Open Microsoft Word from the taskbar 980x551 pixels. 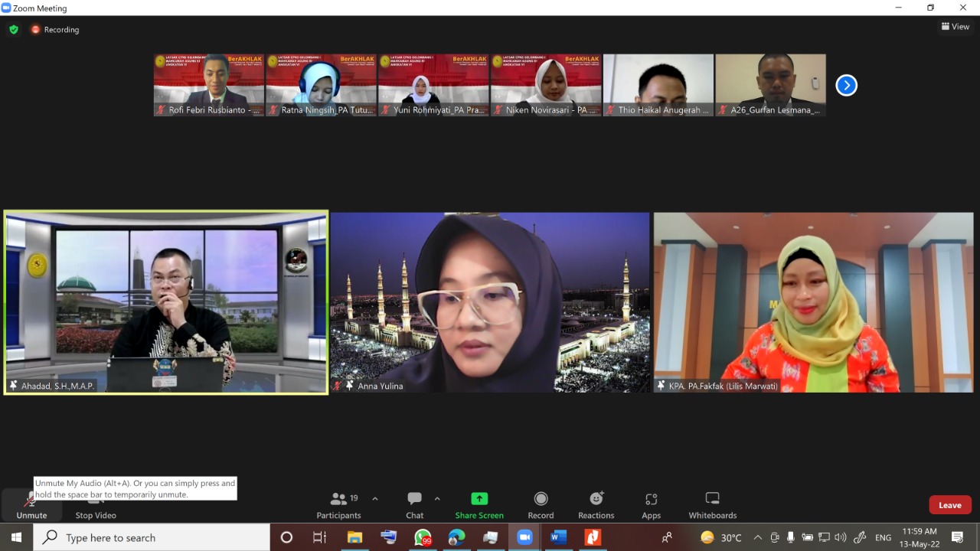[x=558, y=537]
